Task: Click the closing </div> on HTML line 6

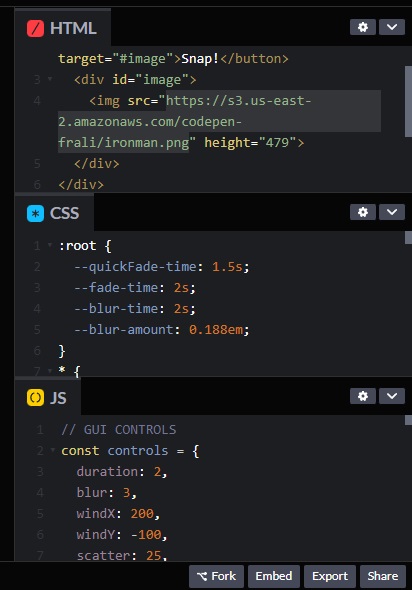Action: [81, 185]
